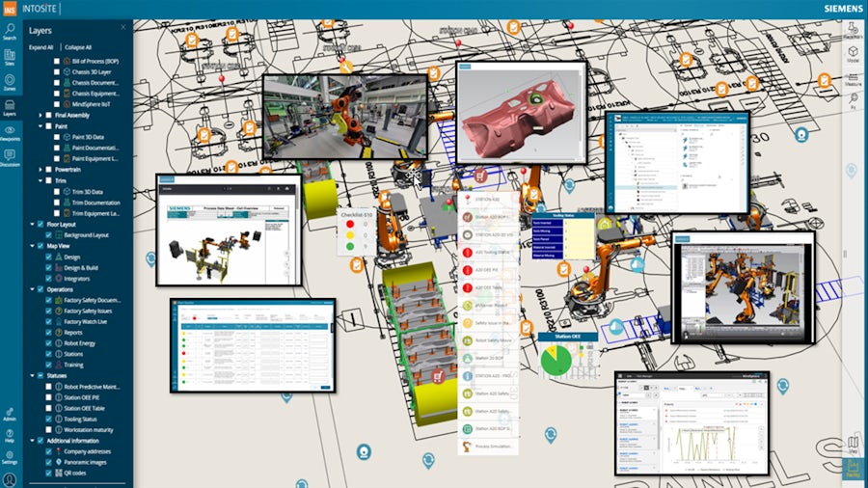Open the Bill of Process layer icon
The image size is (868, 488).
point(67,61)
